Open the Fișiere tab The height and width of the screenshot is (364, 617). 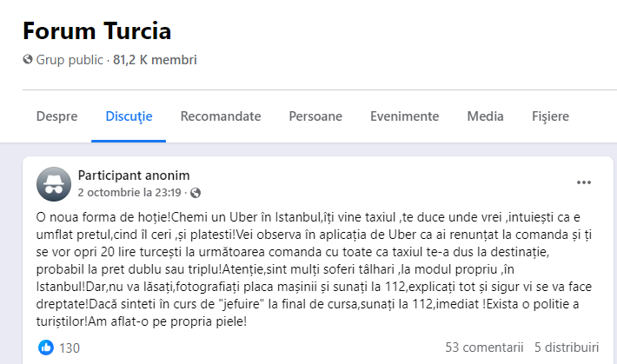point(550,116)
